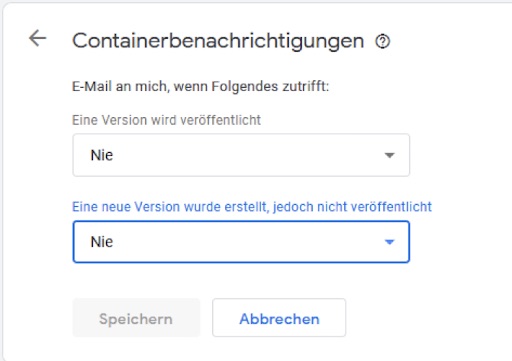Open help icon beside Containerbenachrichtigungen
512x361 pixels.
coord(383,42)
